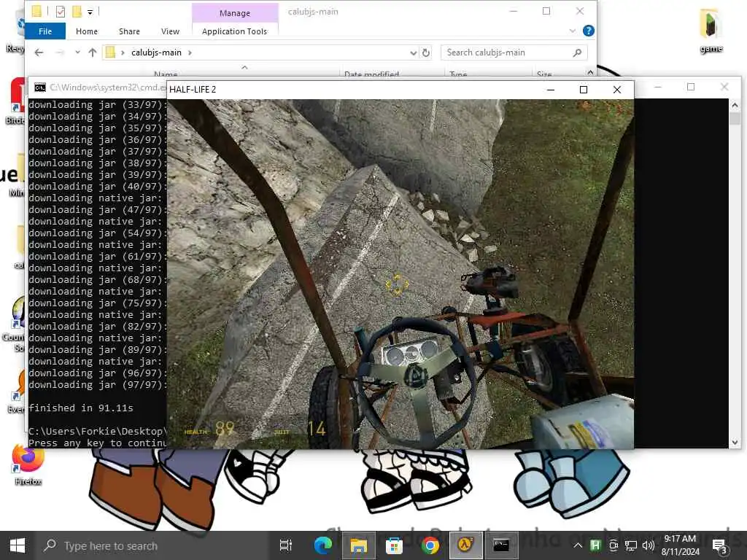Maximize the HALF-LIFE 2 window
Image resolution: width=747 pixels, height=560 pixels.
point(583,90)
